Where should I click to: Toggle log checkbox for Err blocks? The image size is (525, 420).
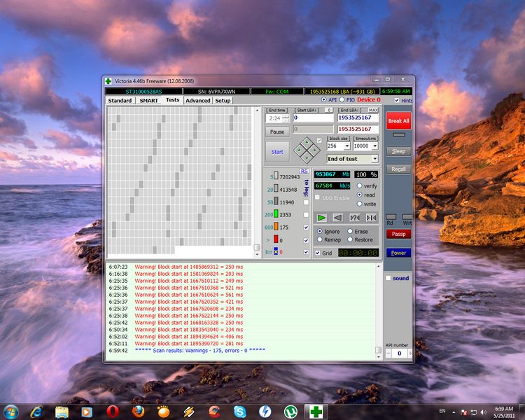pyautogui.click(x=306, y=252)
